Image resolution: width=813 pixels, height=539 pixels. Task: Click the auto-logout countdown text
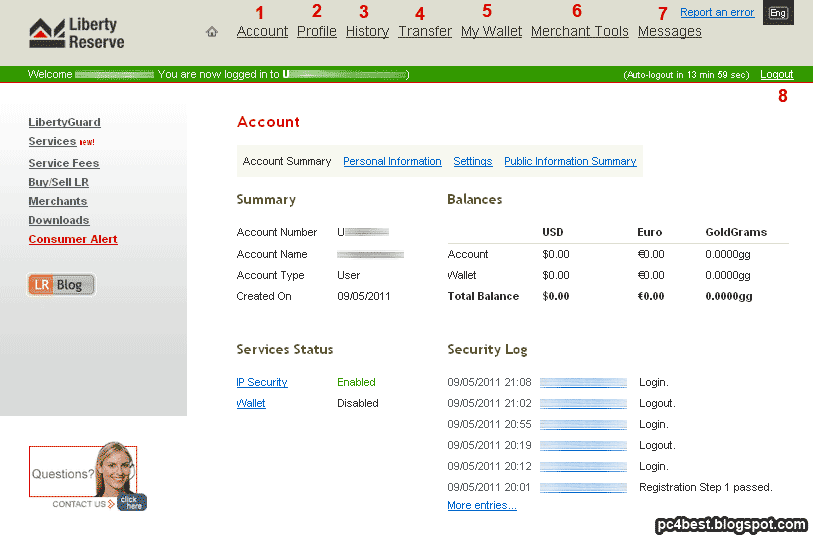(x=686, y=75)
